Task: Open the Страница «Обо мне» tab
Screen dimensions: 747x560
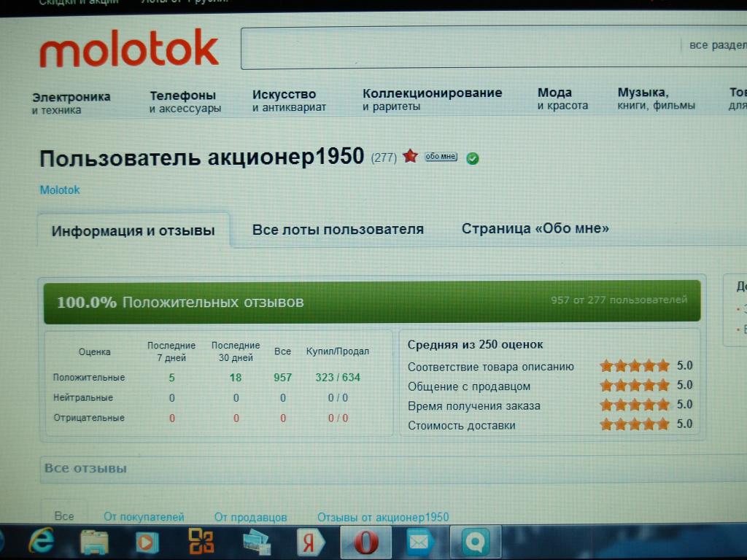Action: pyautogui.click(x=535, y=228)
